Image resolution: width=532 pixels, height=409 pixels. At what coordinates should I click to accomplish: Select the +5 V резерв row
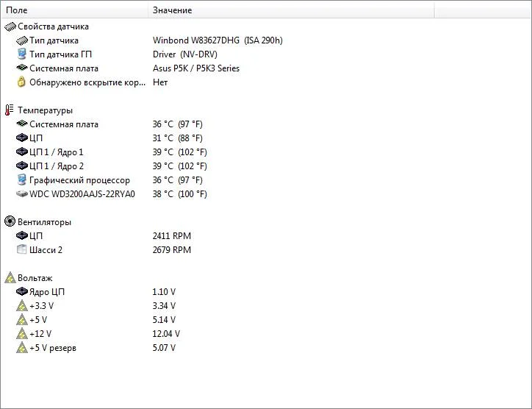coord(53,348)
